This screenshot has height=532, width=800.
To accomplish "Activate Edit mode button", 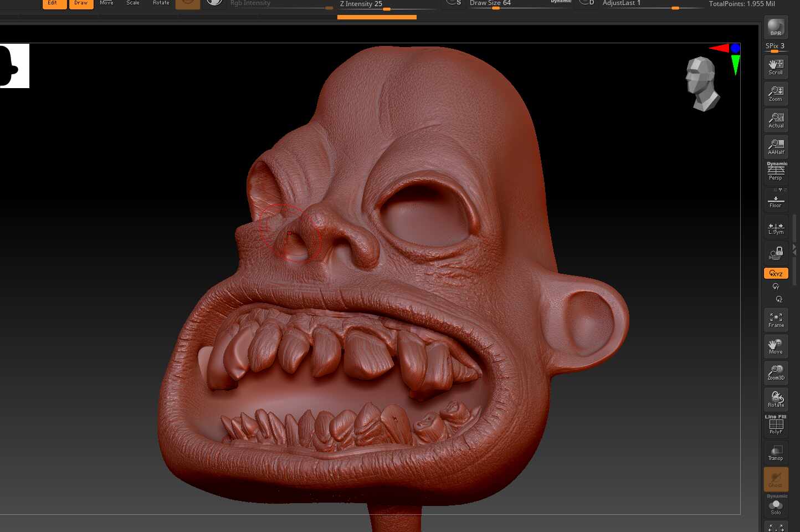I will point(54,4).
